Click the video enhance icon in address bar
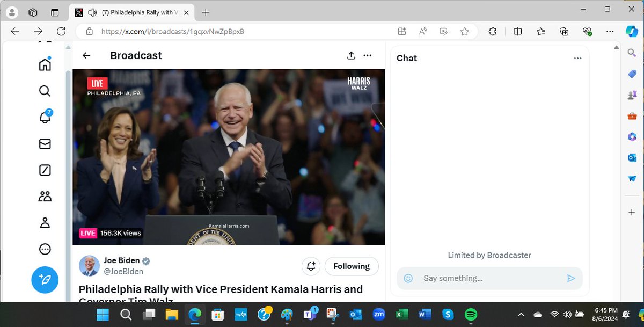 (444, 32)
